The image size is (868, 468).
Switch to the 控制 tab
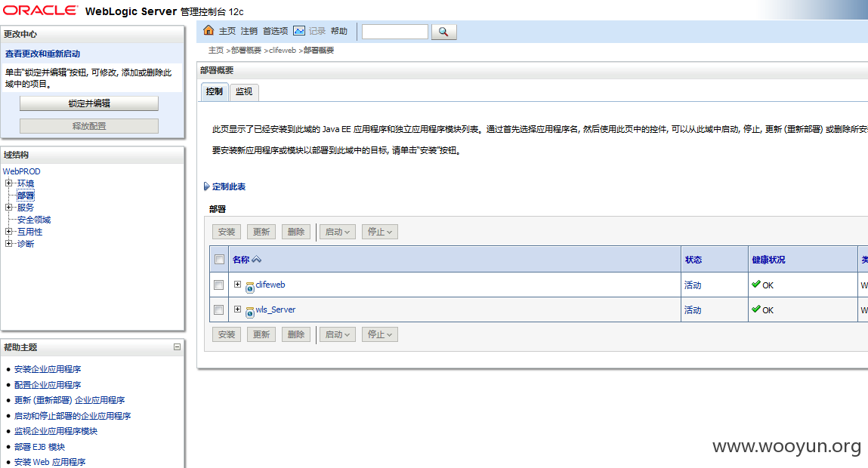215,92
